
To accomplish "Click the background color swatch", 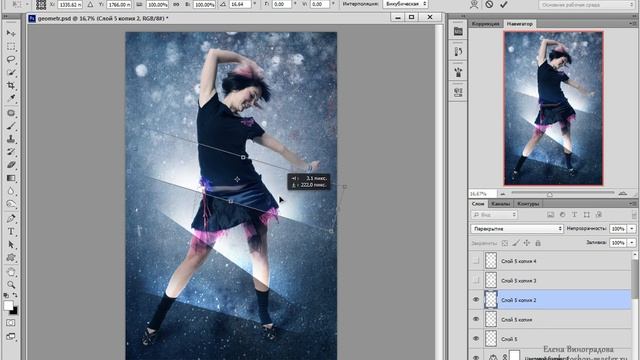I will click(x=14, y=311).
